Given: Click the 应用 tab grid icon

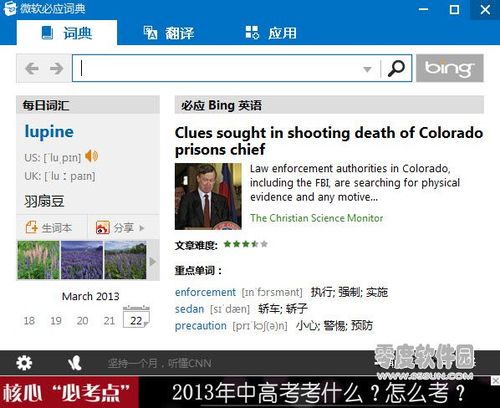Looking at the screenshot, I should (x=252, y=33).
